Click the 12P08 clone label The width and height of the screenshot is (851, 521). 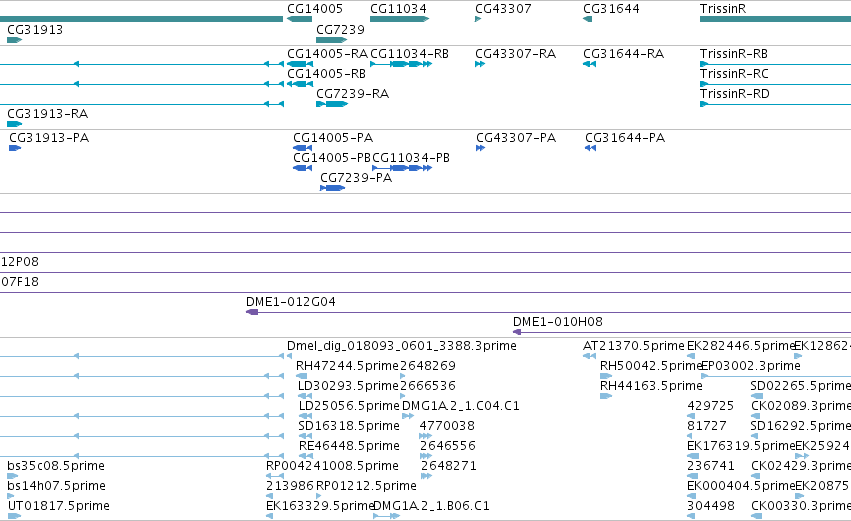tap(20, 262)
